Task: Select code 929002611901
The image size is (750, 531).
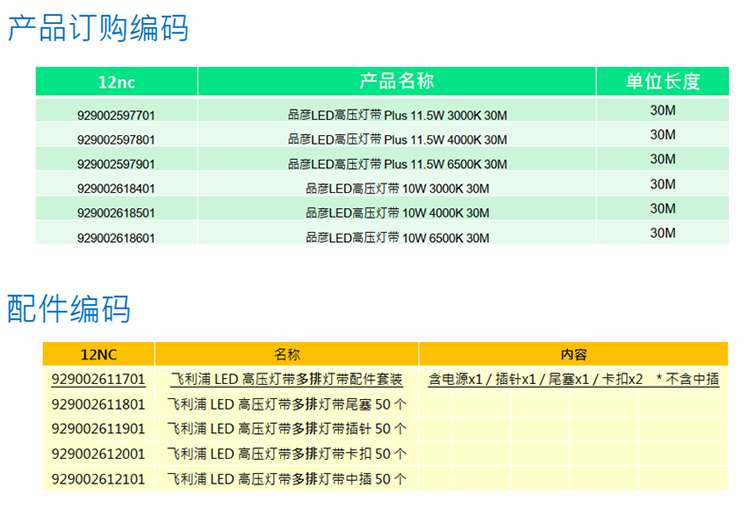Action: coord(98,429)
